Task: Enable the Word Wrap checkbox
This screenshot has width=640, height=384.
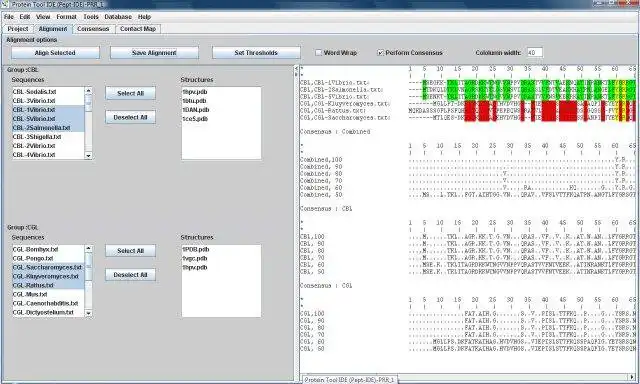Action: coord(319,53)
